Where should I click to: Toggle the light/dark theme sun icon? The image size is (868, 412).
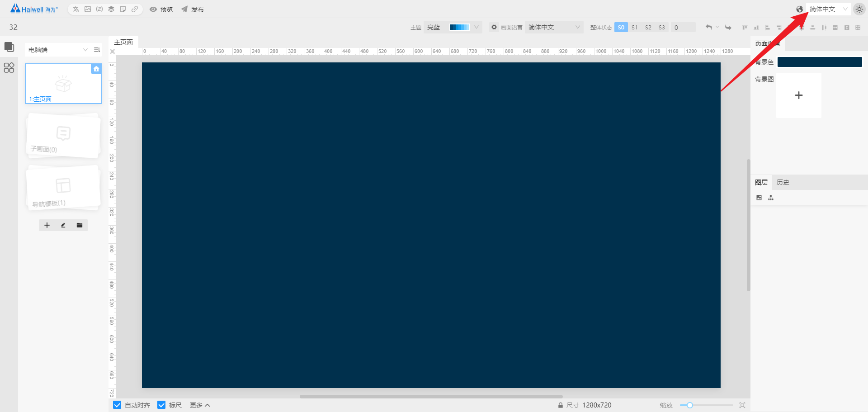point(859,9)
